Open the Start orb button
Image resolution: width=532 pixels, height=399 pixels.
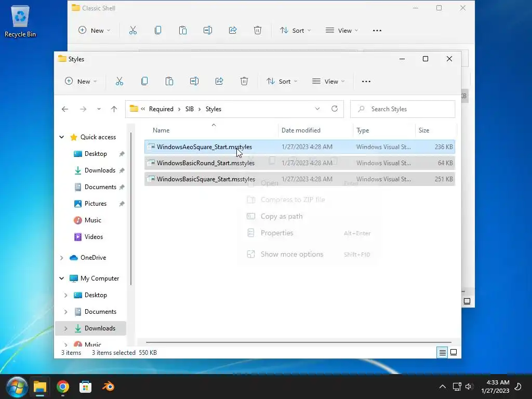click(16, 387)
